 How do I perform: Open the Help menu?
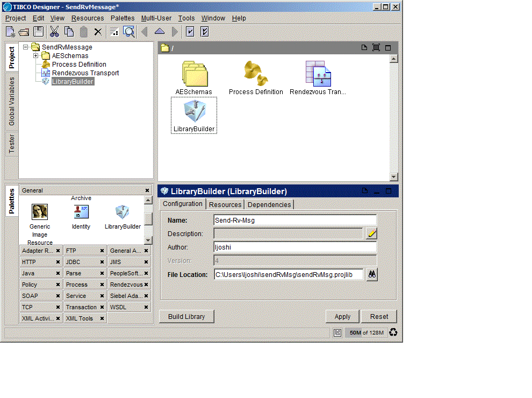click(239, 18)
